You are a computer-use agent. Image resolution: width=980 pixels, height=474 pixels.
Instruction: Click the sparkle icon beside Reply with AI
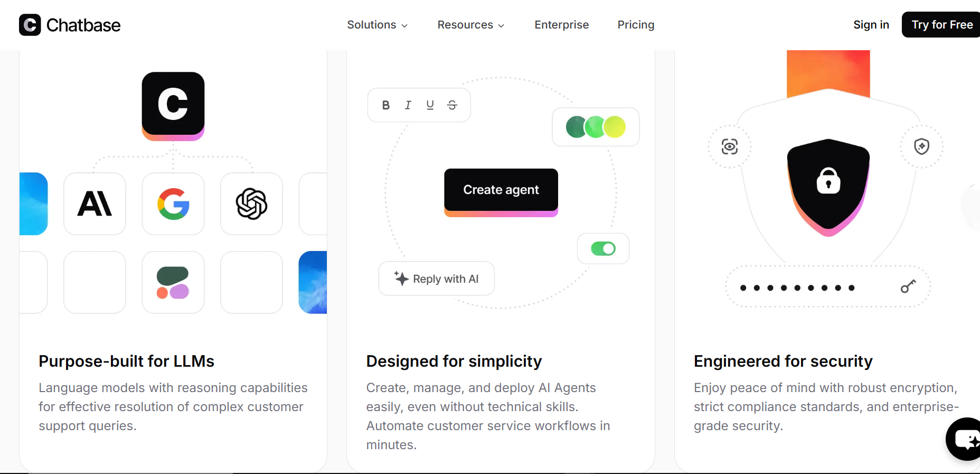[x=401, y=278]
